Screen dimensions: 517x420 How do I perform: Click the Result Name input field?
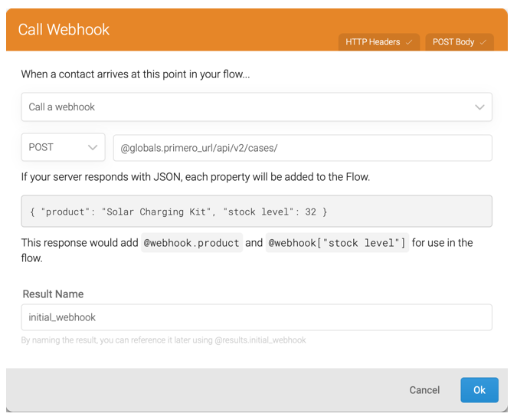(257, 317)
